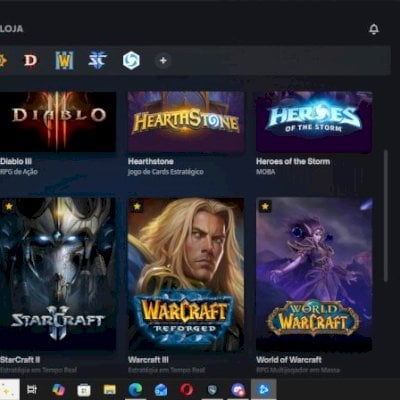Open the StarCraft shortcut in favorites bar

[x=97, y=61]
